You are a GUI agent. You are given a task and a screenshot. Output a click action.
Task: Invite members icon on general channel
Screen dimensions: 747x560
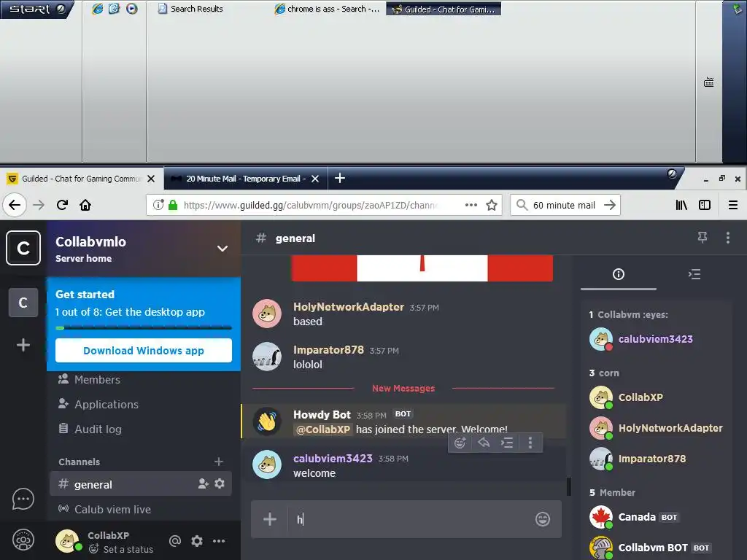pyautogui.click(x=203, y=484)
